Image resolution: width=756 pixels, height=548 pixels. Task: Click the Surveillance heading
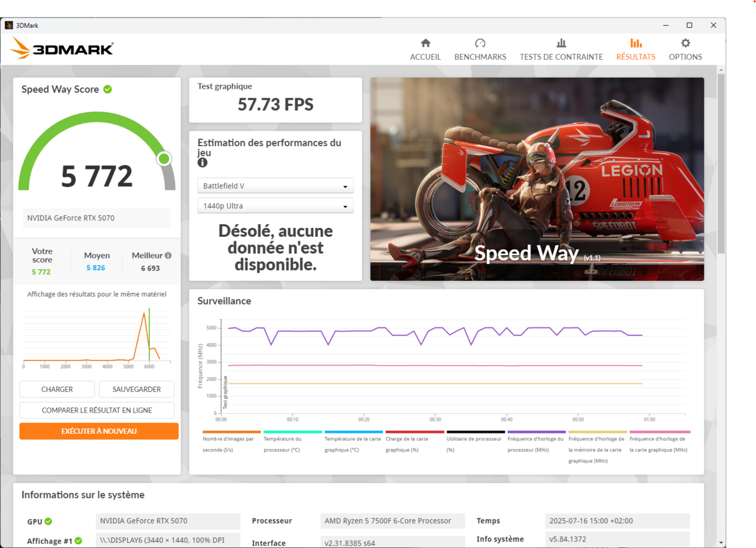pos(224,301)
